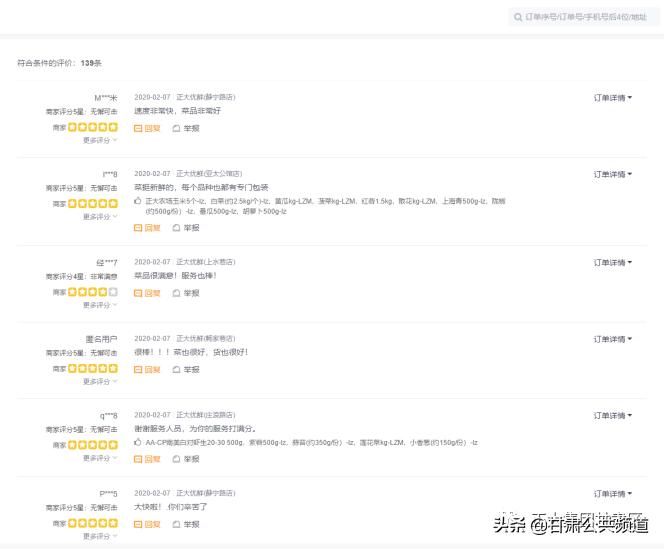Open 订单详情 dropdown for P***5's review

coord(612,494)
